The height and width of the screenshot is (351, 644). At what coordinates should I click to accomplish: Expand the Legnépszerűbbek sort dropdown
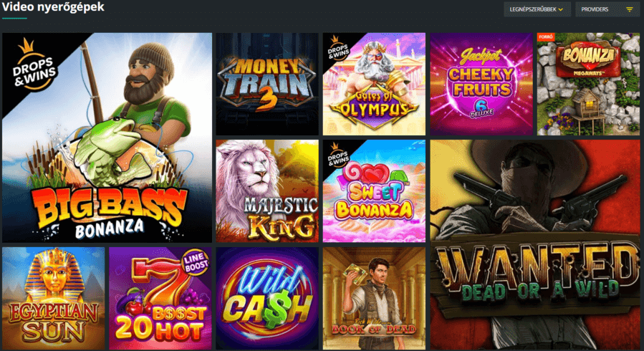[537, 9]
